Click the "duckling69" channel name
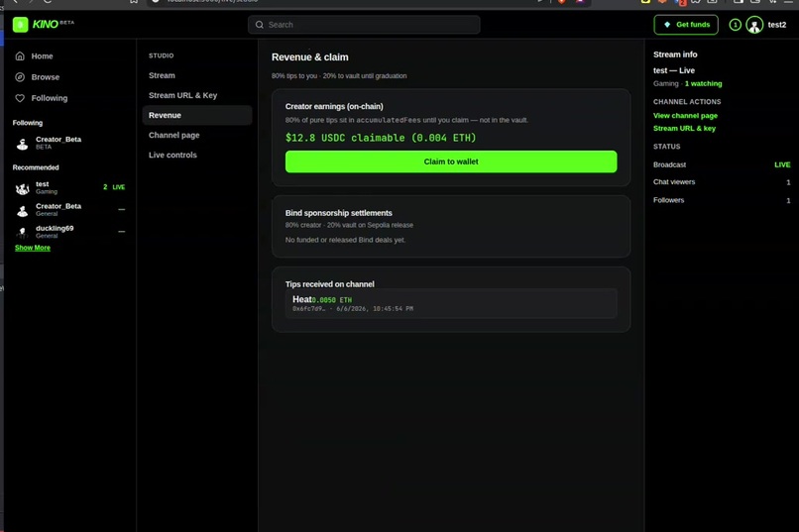Image resolution: width=799 pixels, height=532 pixels. pos(55,228)
